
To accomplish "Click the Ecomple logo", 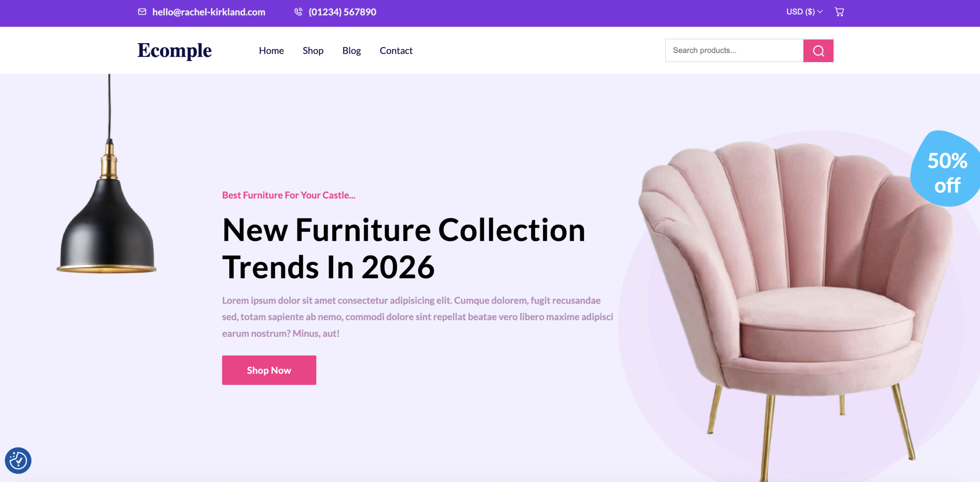I will [175, 51].
